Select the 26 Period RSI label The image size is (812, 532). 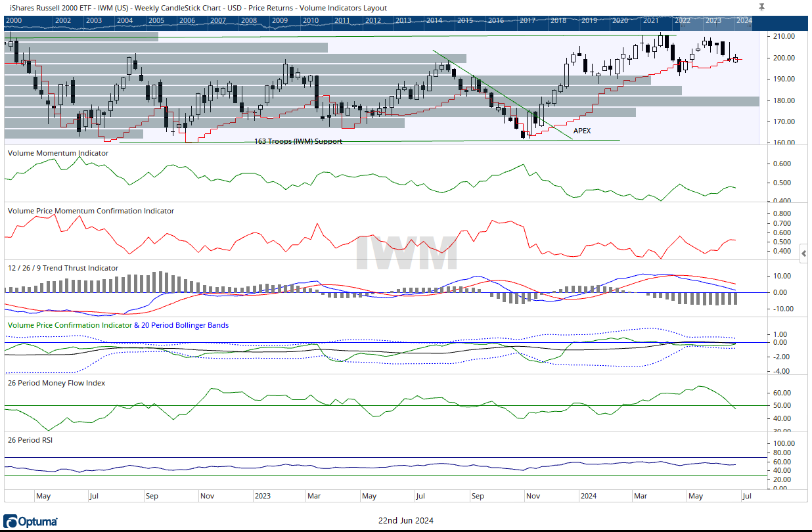[x=30, y=439]
